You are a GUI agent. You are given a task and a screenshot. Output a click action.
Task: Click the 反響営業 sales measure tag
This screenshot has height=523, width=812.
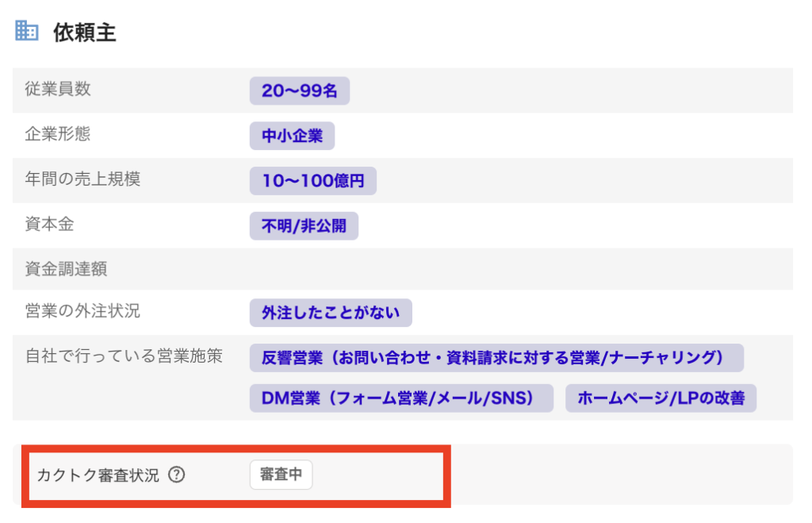[496, 358]
